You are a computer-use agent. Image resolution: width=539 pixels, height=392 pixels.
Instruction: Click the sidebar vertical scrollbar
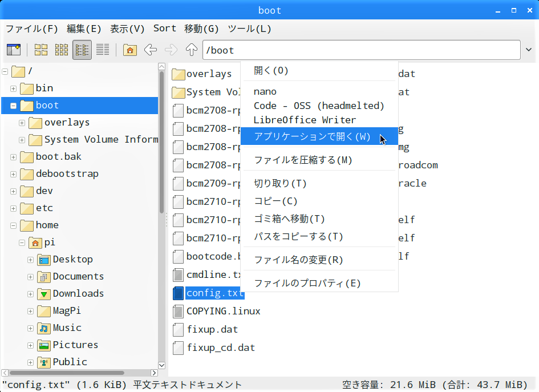[x=161, y=142]
